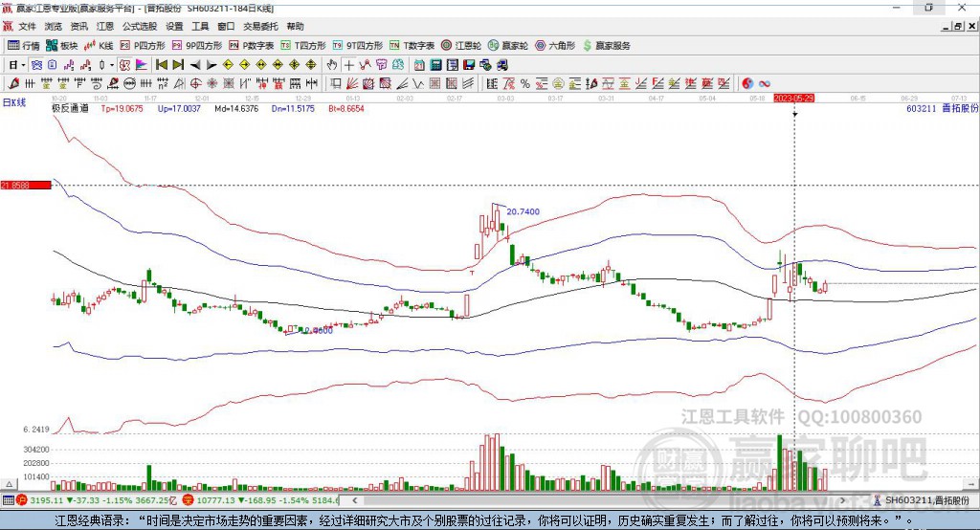Image resolution: width=980 pixels, height=530 pixels.
Task: Click the 极反通道 indicator name
Action: [70, 108]
